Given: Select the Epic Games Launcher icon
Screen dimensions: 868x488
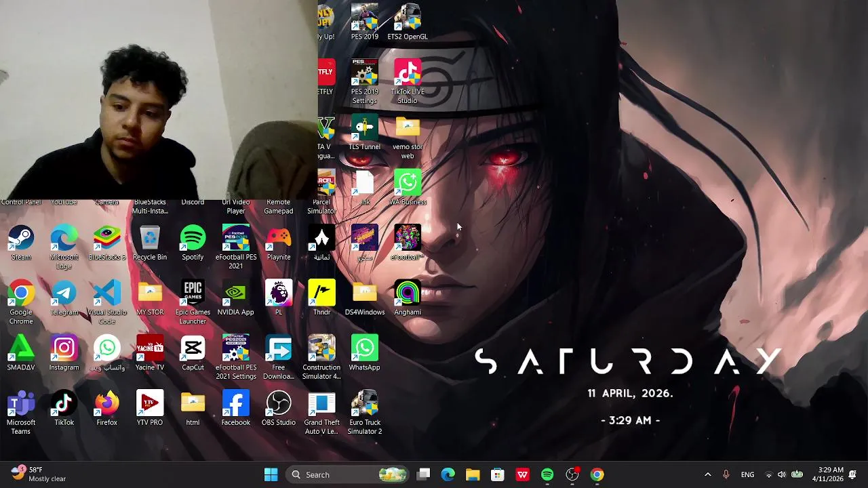Looking at the screenshot, I should coord(193,303).
